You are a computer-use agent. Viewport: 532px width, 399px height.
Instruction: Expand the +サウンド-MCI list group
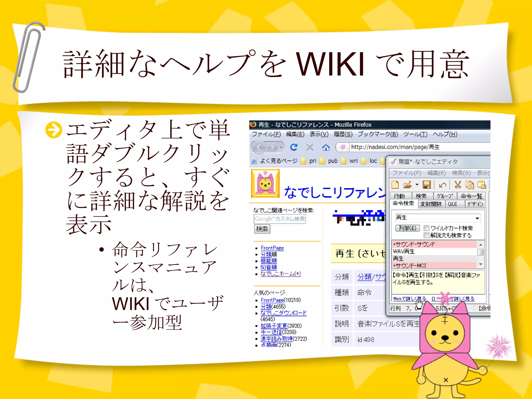pyautogui.click(x=434, y=265)
